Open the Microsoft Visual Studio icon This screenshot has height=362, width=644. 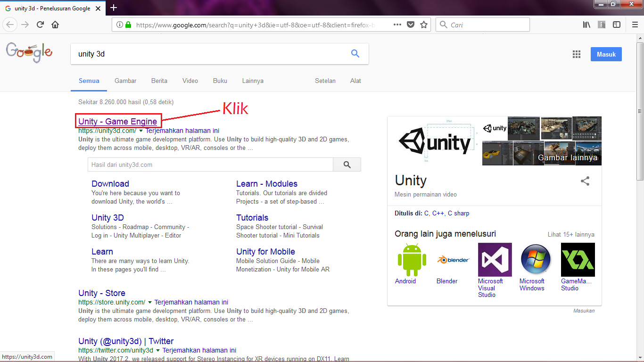(495, 260)
